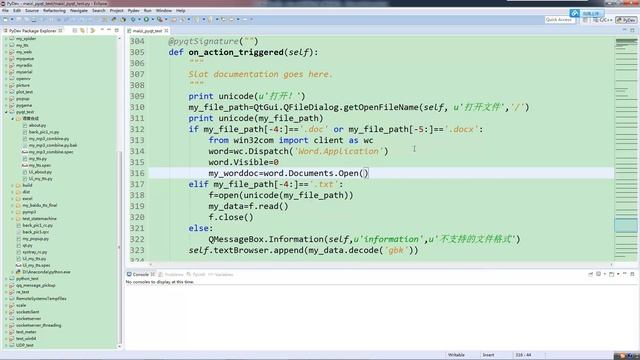Click 'def on_action_triggered(self):' code line
Image resolution: width=640 pixels, height=360 pixels.
pyautogui.click(x=243, y=52)
